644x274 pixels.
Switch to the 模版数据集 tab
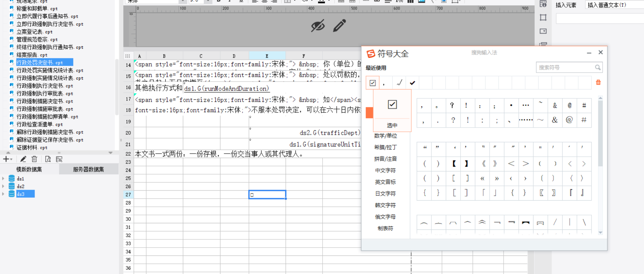29,169
